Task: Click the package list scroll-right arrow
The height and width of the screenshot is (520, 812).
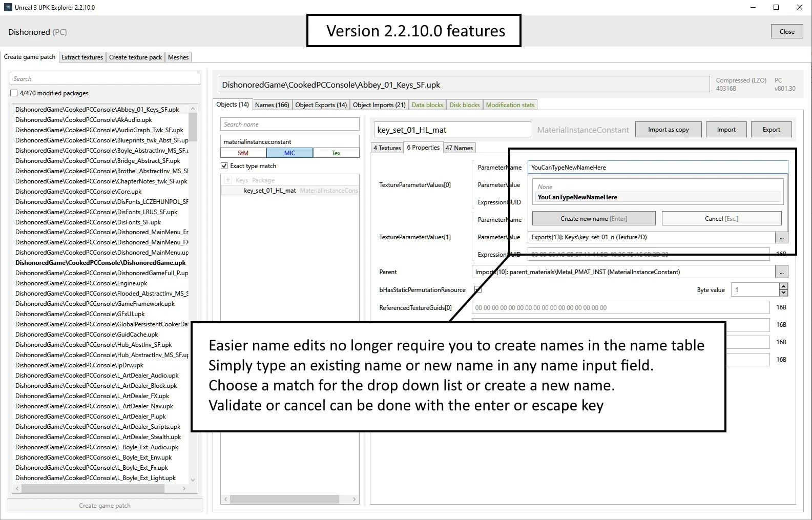Action: (x=184, y=489)
